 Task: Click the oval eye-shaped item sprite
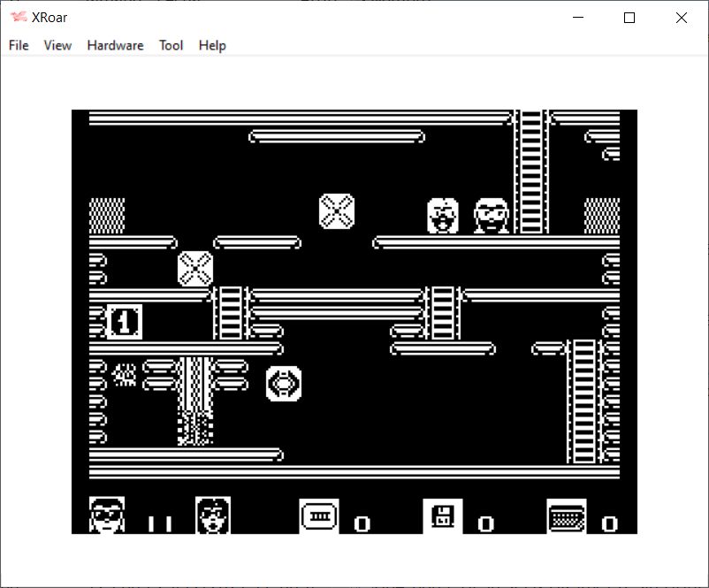tap(284, 384)
